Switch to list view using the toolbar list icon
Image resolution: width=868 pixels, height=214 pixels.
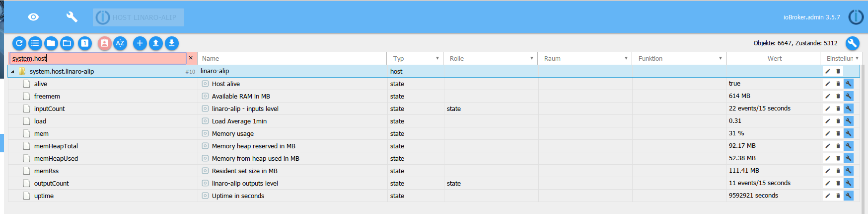(x=35, y=43)
